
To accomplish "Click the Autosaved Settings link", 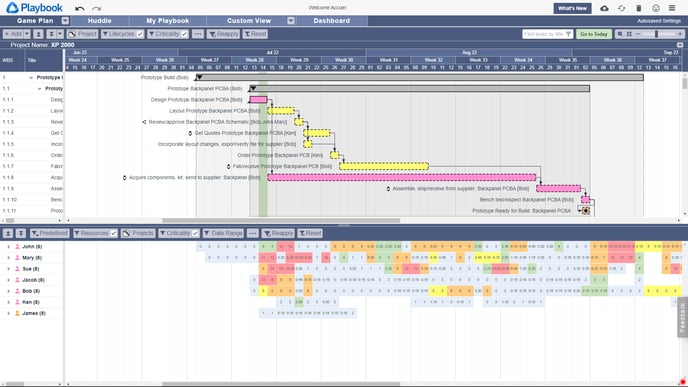I will coord(659,21).
